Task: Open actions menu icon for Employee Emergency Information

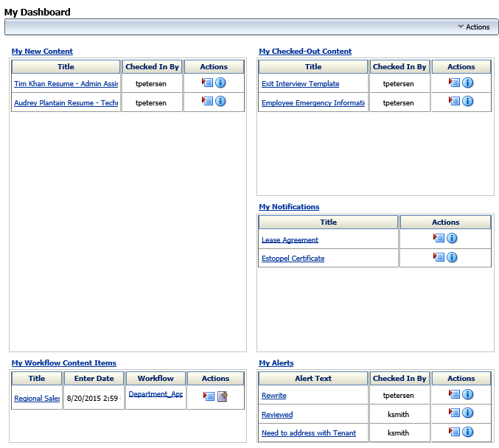Action: click(454, 101)
